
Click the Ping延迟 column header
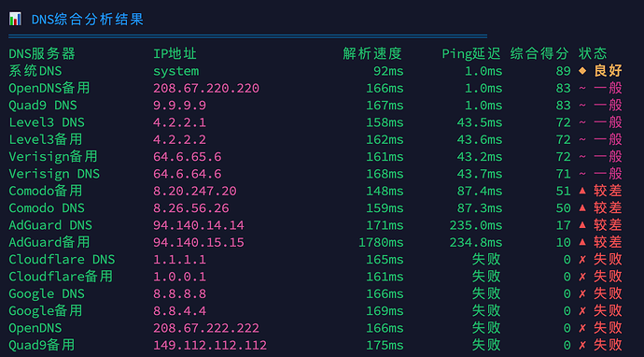[471, 53]
